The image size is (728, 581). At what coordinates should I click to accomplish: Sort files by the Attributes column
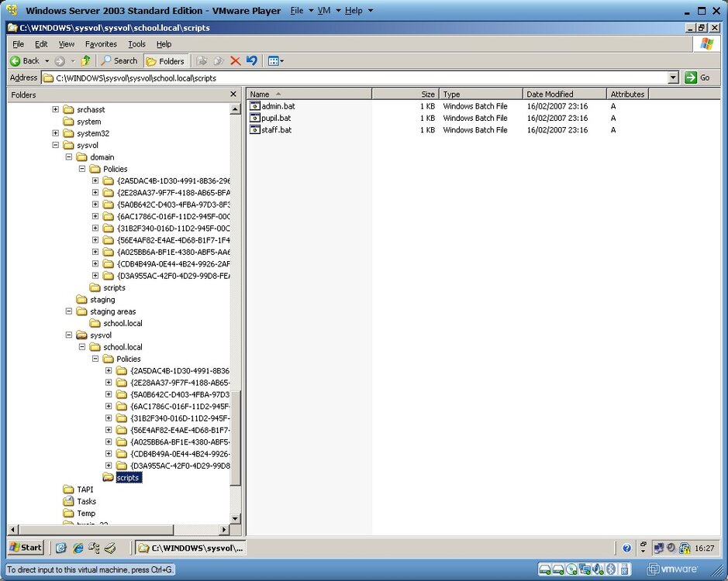[627, 95]
